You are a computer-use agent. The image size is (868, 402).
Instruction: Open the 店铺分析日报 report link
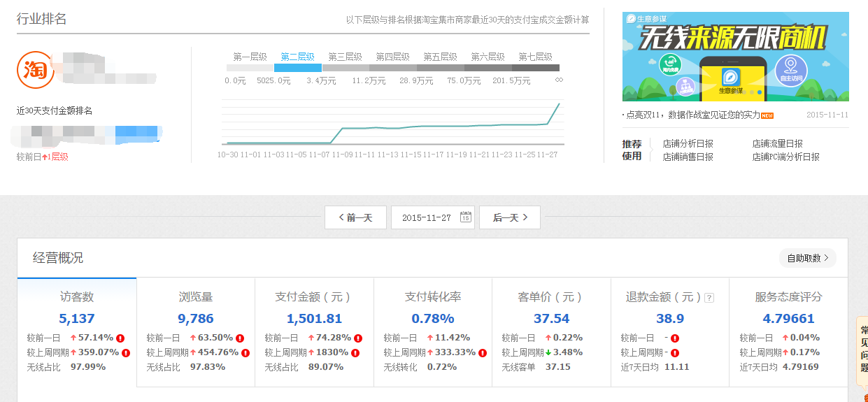pos(688,144)
